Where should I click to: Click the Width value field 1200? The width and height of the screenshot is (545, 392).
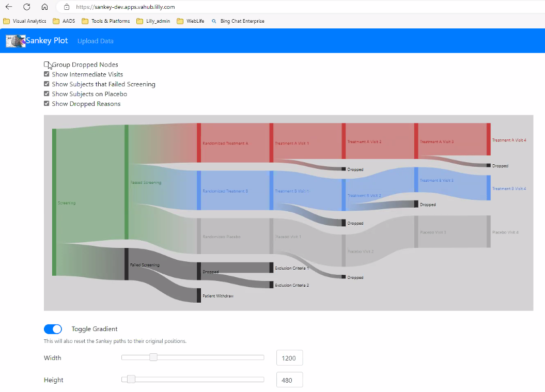289,358
